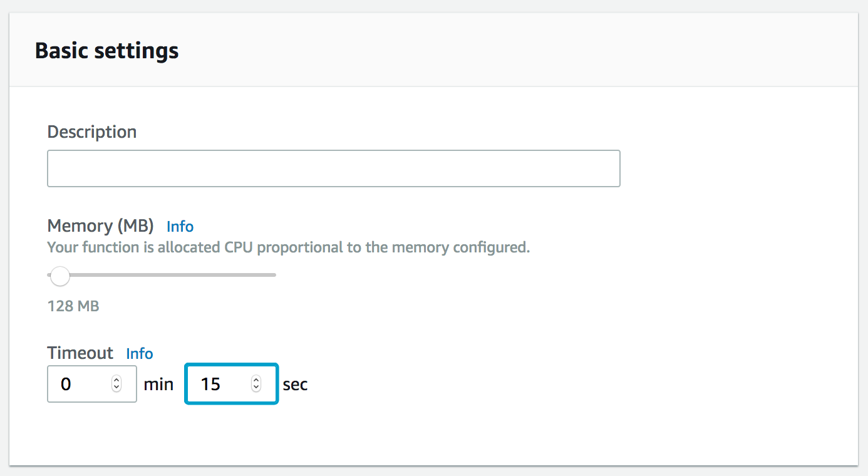Increase Timeout minutes with the up arrow

click(116, 380)
